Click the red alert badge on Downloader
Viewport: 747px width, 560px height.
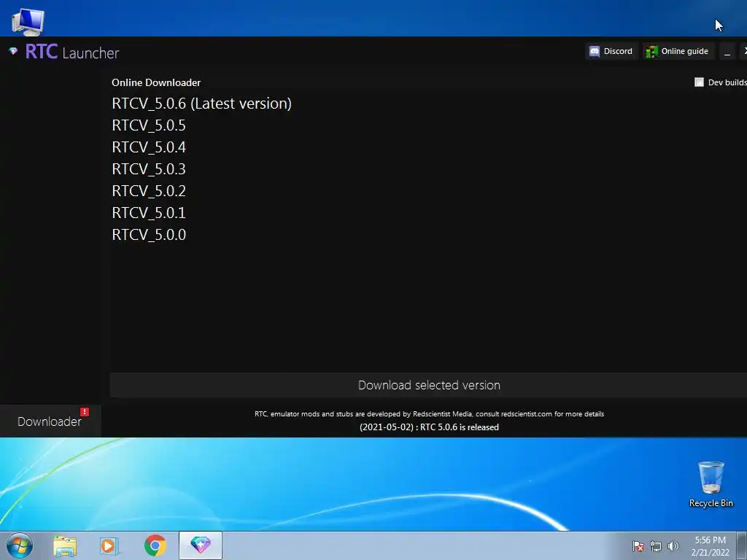point(85,411)
